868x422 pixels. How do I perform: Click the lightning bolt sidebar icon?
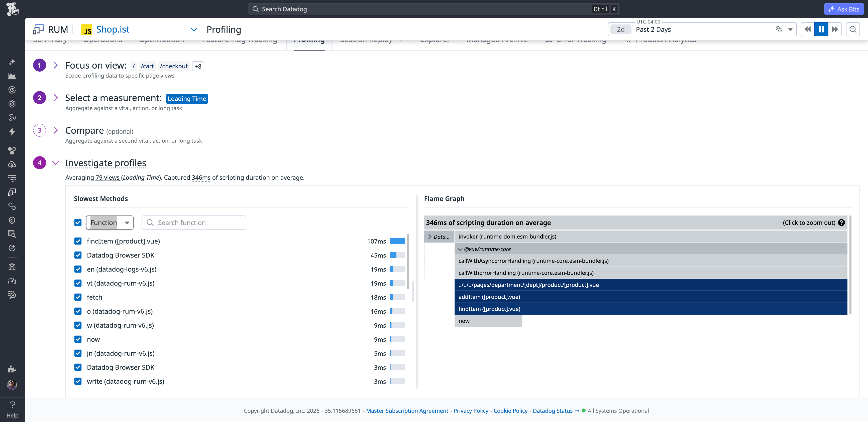[x=12, y=132]
